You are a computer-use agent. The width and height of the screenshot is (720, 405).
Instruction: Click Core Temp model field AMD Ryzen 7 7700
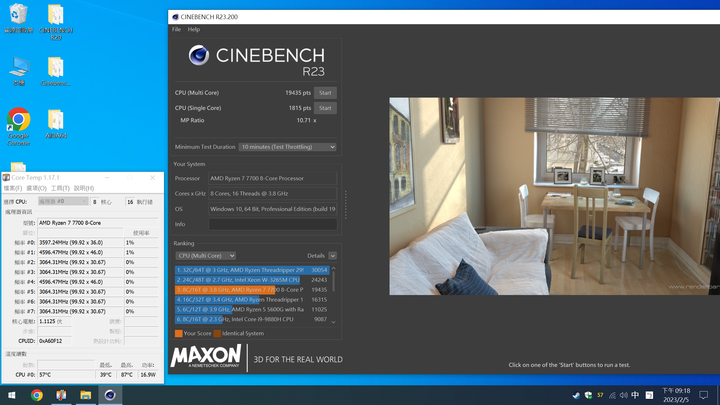(x=97, y=223)
